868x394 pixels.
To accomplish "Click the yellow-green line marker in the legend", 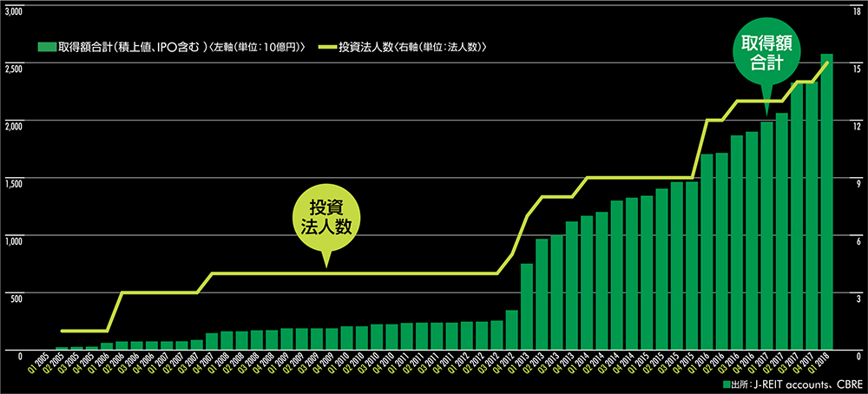I will (x=330, y=45).
